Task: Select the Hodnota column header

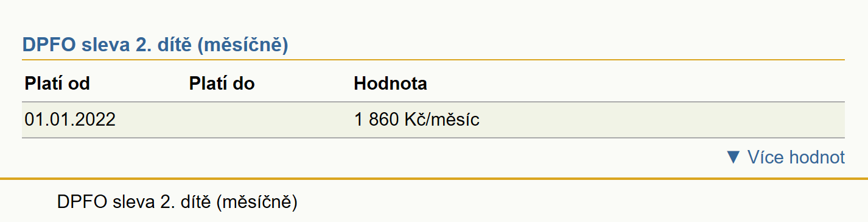Action: pyautogui.click(x=390, y=84)
